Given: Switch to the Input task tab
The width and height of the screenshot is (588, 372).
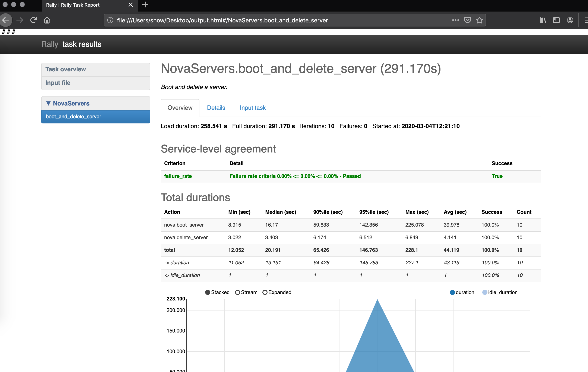Looking at the screenshot, I should [x=253, y=108].
